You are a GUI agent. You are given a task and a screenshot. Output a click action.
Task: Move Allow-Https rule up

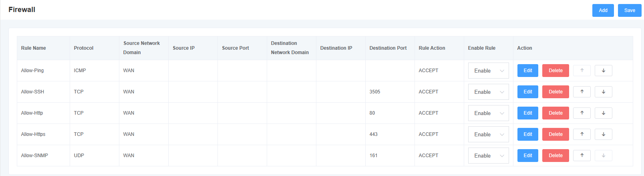[x=582, y=134]
